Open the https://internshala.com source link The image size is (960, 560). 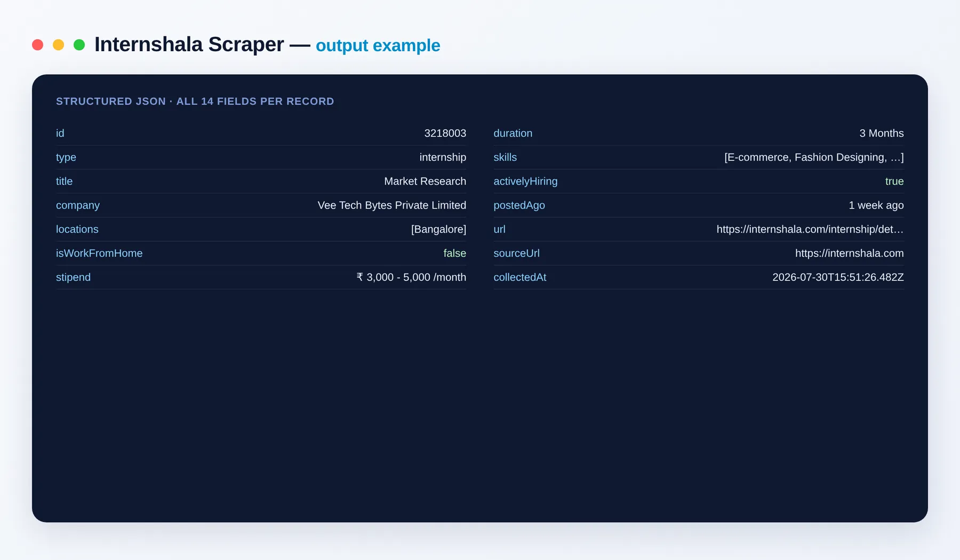849,253
